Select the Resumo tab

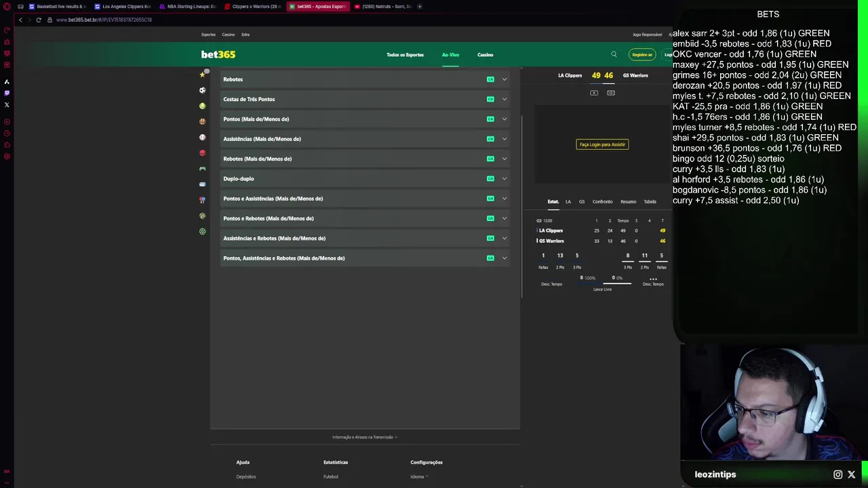(x=628, y=201)
